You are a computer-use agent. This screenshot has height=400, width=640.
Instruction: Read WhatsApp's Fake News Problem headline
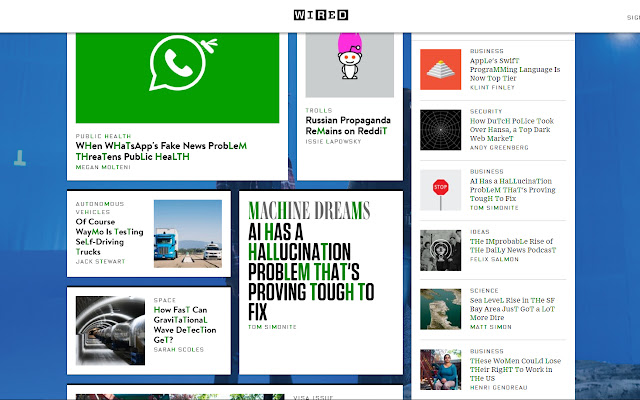[x=160, y=151]
